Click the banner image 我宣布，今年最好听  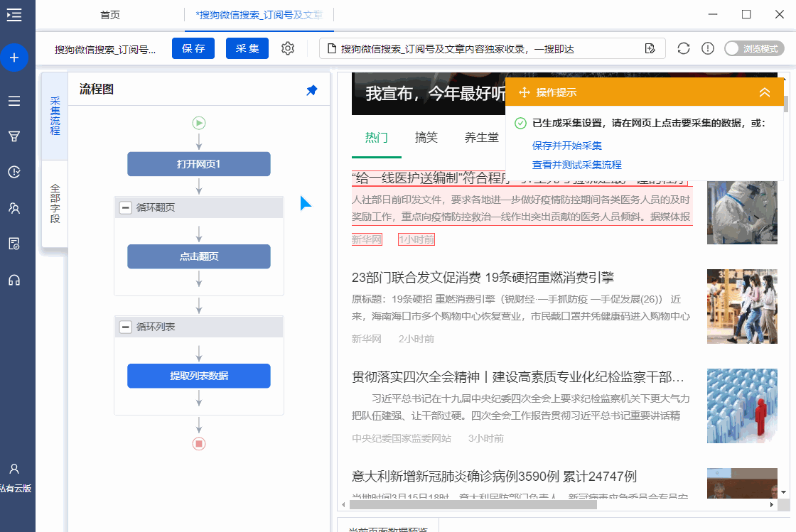pyautogui.click(x=429, y=93)
